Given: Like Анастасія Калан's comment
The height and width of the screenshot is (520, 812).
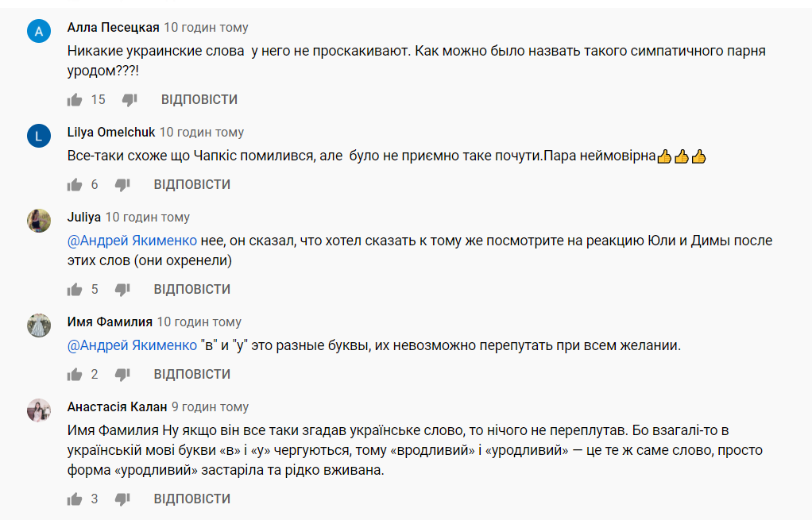Looking at the screenshot, I should click(75, 499).
